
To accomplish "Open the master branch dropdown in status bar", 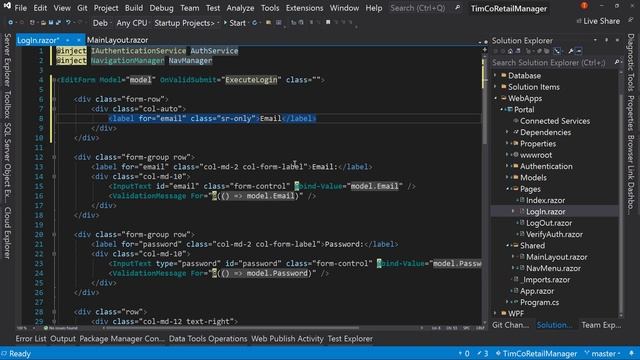I will [x=602, y=353].
